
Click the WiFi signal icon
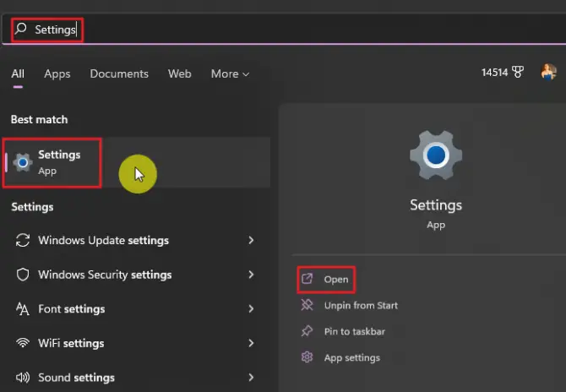pos(23,342)
